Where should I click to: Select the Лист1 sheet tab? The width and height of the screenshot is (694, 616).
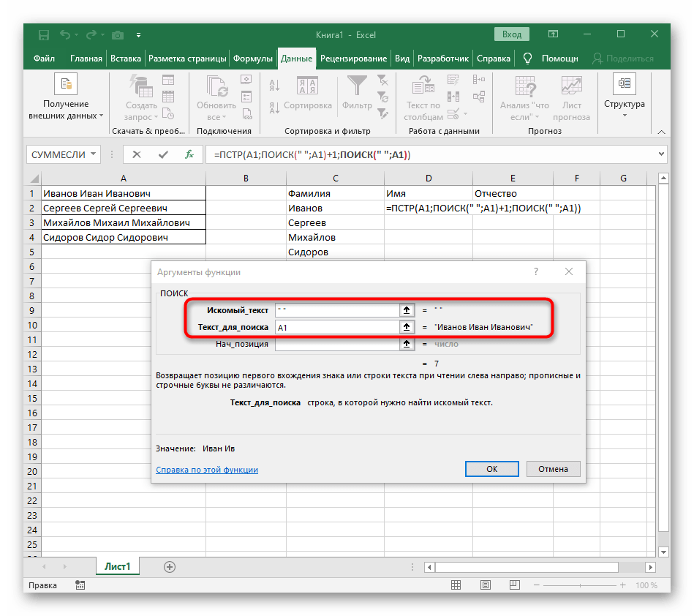pyautogui.click(x=117, y=566)
